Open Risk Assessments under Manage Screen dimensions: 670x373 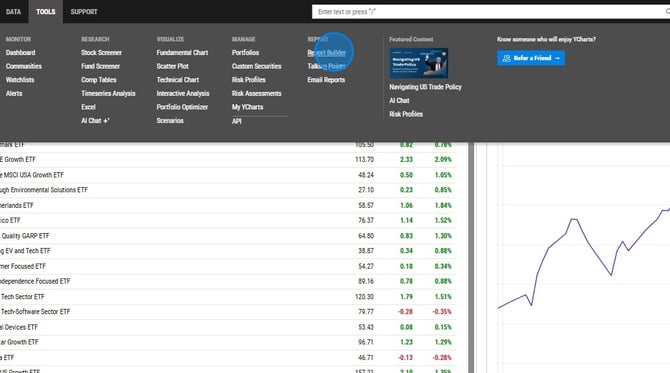(x=256, y=94)
